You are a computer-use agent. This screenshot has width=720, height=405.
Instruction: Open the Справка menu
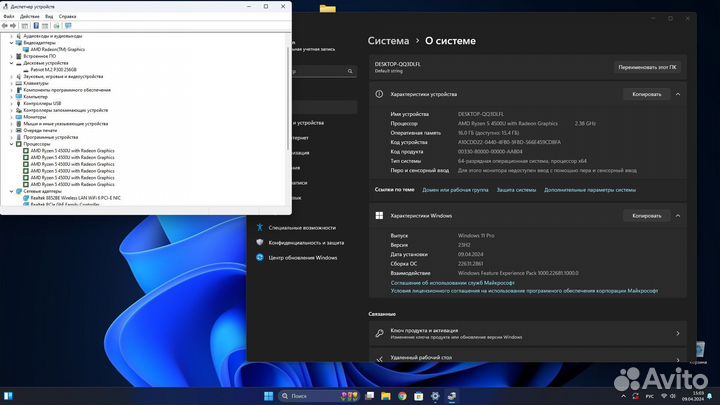(68, 16)
